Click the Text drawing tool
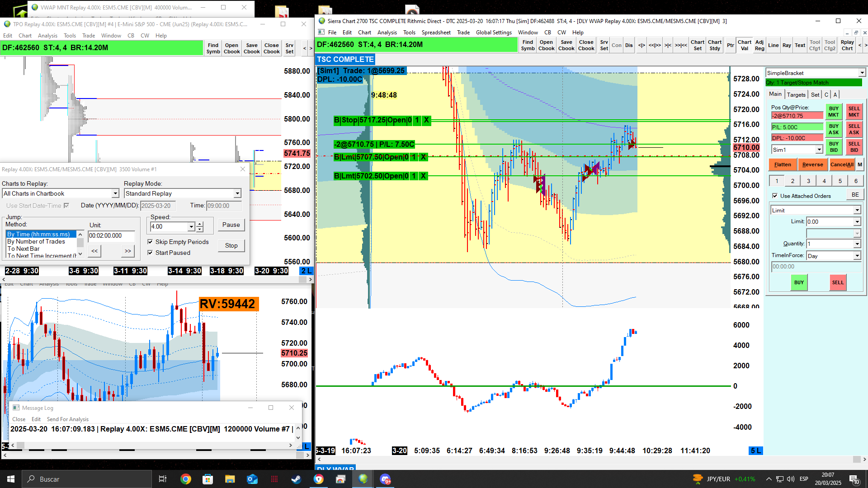Viewport: 868px width, 488px height. 800,45
